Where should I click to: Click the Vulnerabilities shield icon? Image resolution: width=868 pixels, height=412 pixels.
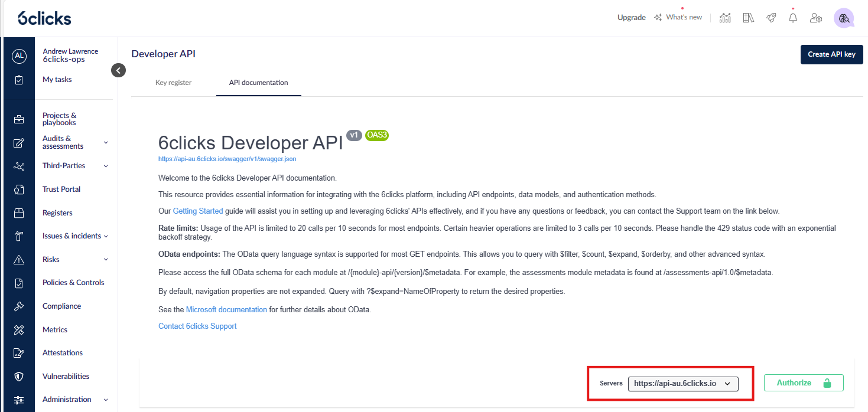pyautogui.click(x=19, y=377)
